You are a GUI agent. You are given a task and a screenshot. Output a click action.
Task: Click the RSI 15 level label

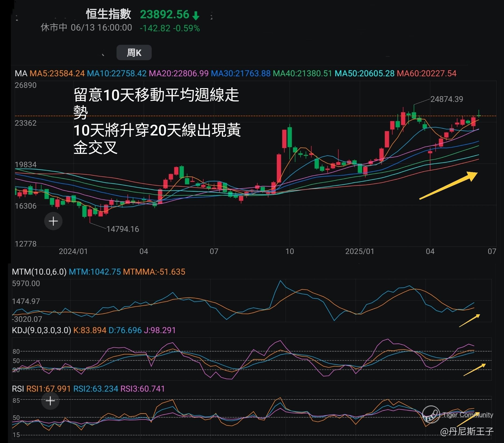tap(16, 435)
